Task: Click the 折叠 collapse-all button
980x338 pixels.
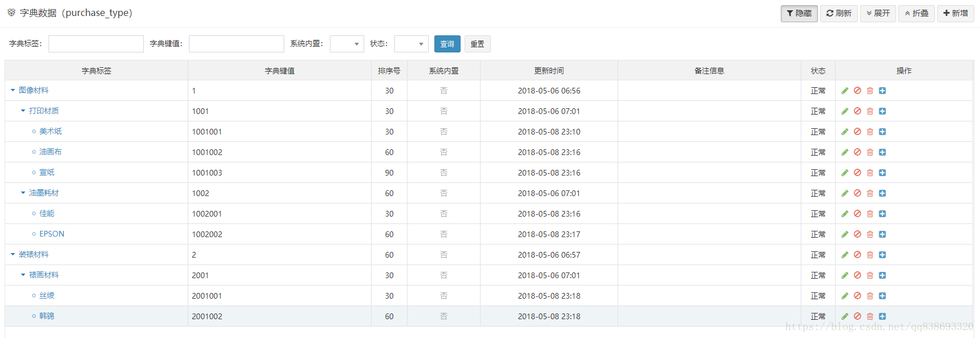Action: pyautogui.click(x=917, y=13)
